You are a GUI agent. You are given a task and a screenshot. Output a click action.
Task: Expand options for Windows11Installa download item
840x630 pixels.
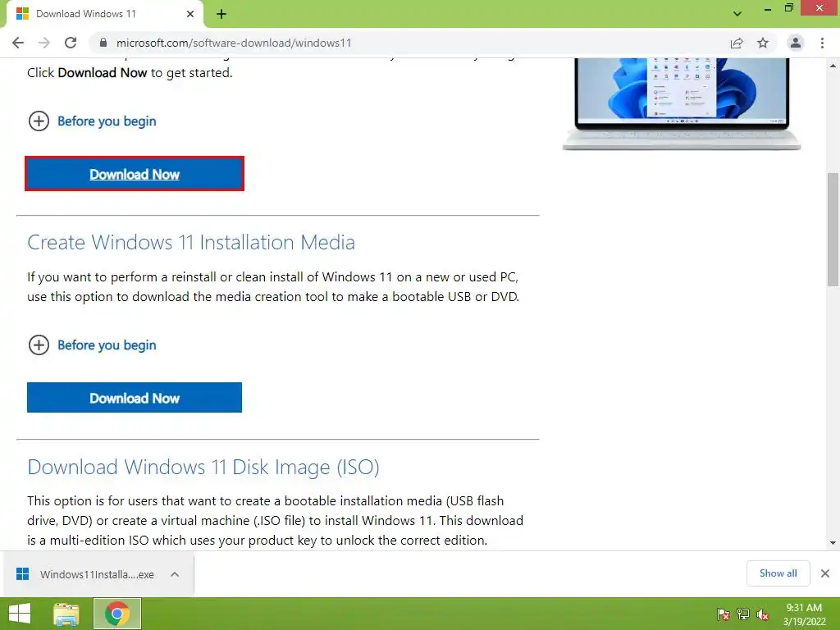(175, 574)
